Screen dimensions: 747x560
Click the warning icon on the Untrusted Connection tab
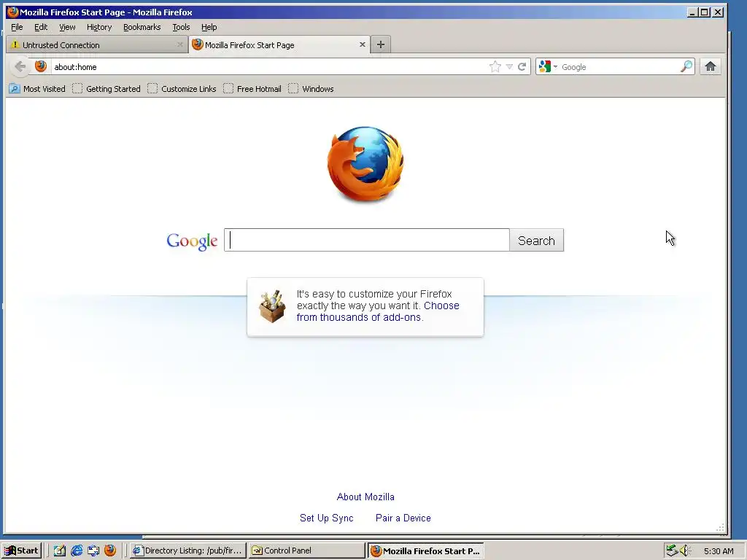[x=15, y=44]
